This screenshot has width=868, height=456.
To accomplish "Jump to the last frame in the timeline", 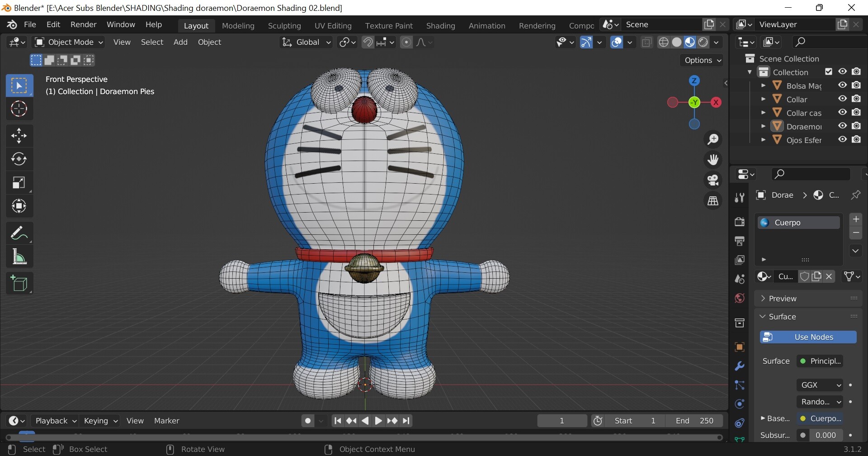I will 406,420.
